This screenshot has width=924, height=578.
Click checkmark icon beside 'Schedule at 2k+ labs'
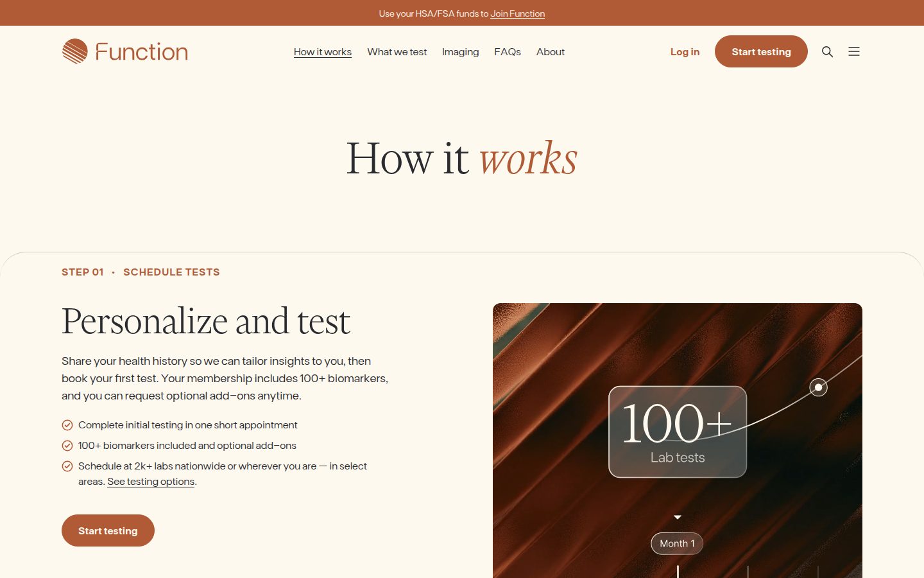click(67, 466)
